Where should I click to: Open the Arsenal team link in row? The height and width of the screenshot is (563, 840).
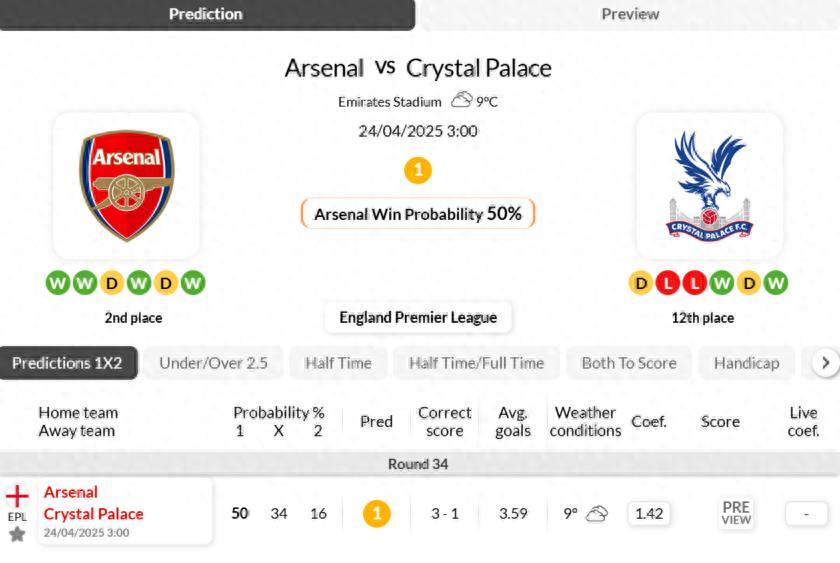pos(71,492)
